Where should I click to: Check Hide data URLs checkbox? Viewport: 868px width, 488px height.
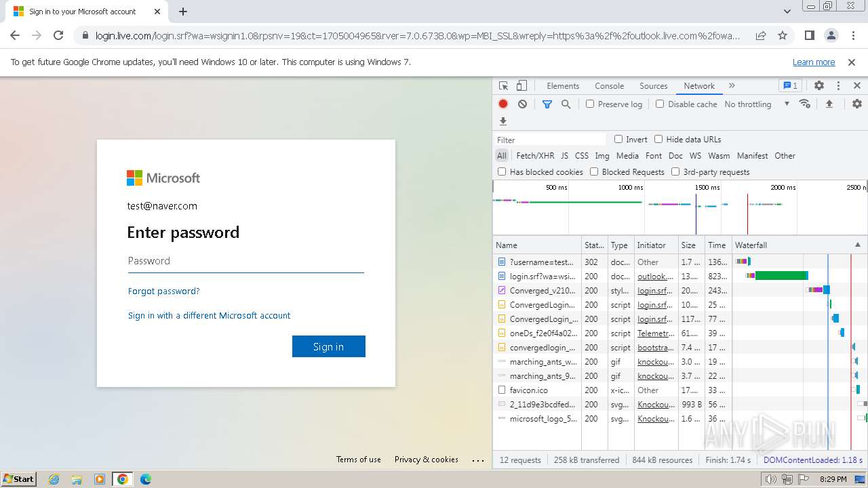(658, 139)
